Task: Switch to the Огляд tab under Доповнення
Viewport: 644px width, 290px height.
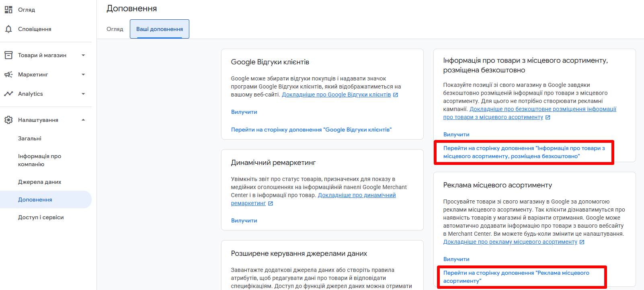Action: pos(115,29)
